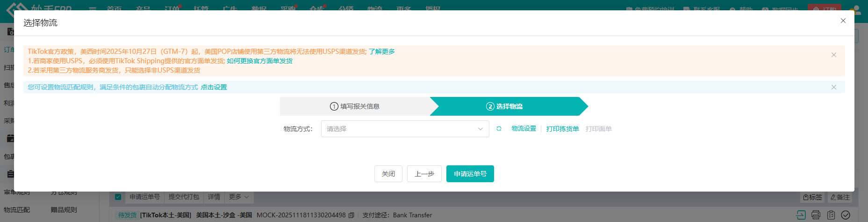Select step 2 选择物流

(504, 106)
